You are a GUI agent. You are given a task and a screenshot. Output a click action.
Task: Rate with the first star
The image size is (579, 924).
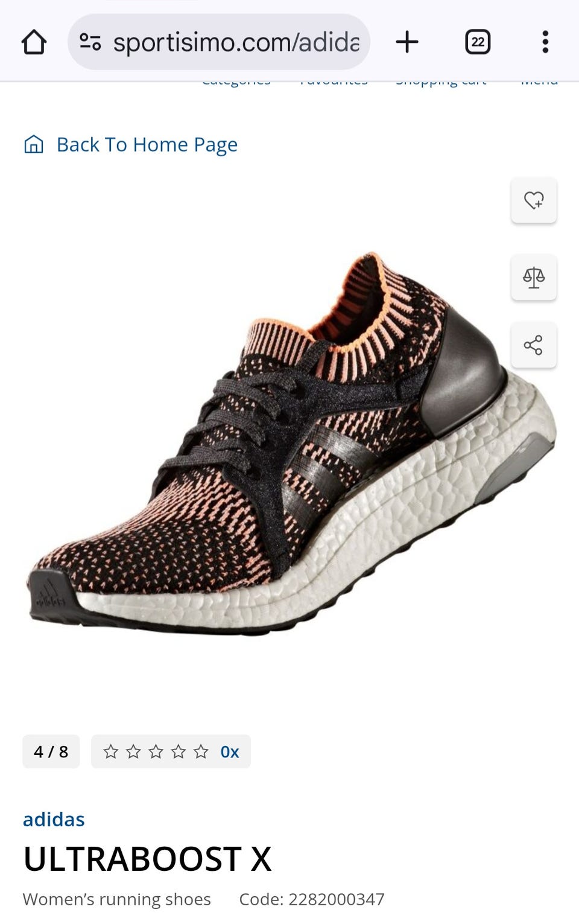[110, 751]
